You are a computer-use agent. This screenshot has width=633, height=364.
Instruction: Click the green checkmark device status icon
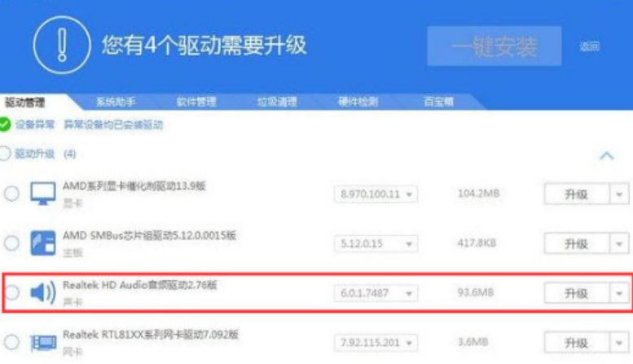6,125
